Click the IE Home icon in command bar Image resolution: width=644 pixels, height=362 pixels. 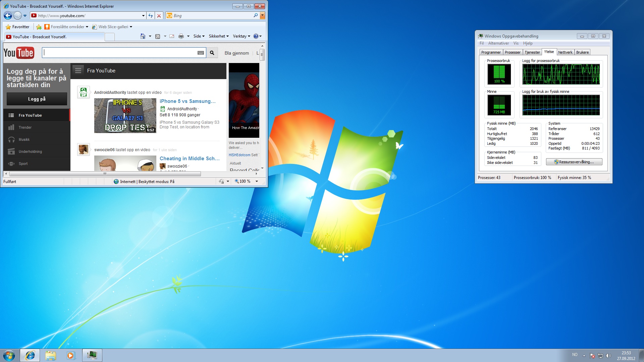[143, 36]
